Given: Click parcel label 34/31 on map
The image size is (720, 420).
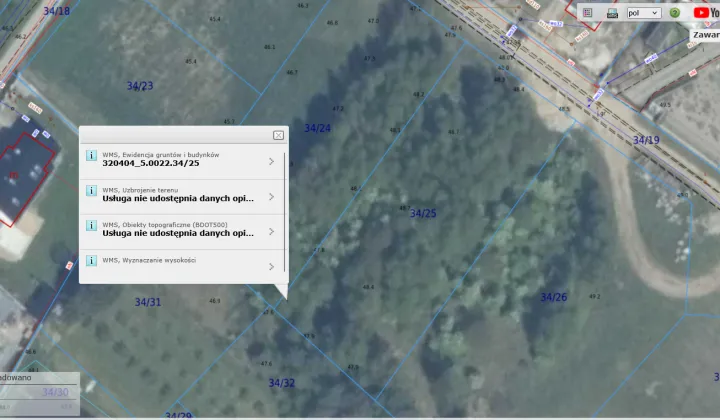Looking at the screenshot, I should [148, 302].
